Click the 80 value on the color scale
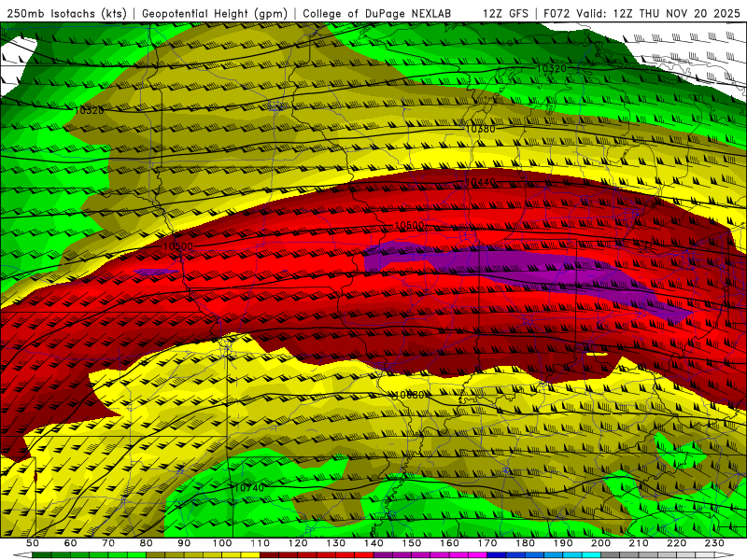747x560 pixels. (x=147, y=542)
